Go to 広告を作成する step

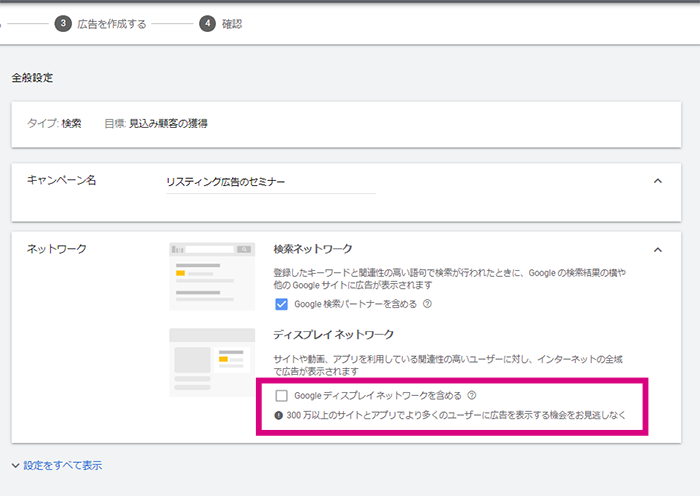[x=112, y=24]
